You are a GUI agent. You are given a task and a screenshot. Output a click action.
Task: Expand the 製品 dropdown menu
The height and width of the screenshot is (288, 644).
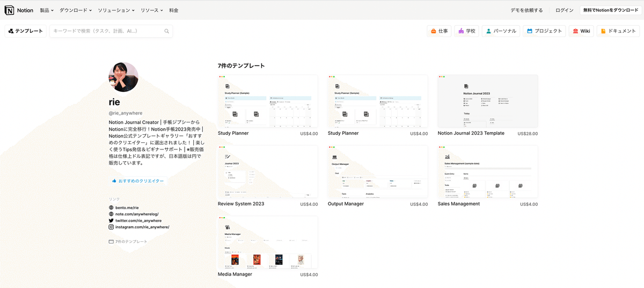pos(47,10)
